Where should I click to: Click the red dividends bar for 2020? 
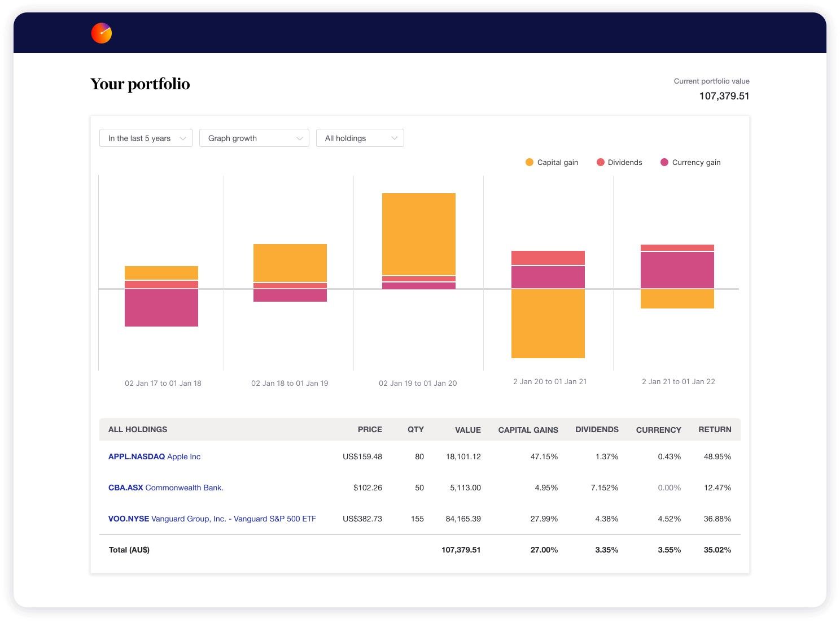tap(548, 258)
